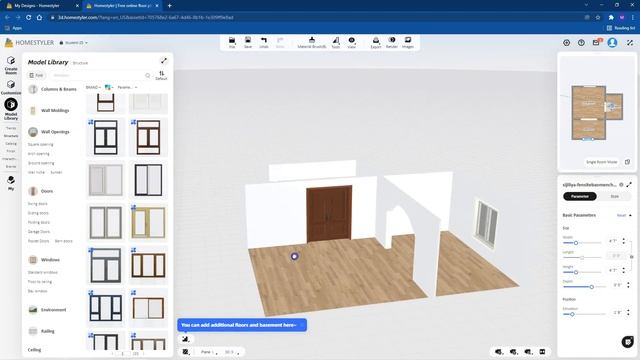Toggle fullscreen with the top-right arrows icon
This screenshot has width=640, height=360.
[x=630, y=42]
